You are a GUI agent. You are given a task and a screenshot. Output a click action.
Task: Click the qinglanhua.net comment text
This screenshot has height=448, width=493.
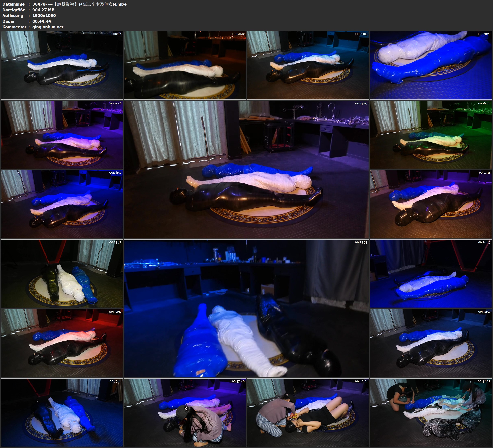point(48,27)
